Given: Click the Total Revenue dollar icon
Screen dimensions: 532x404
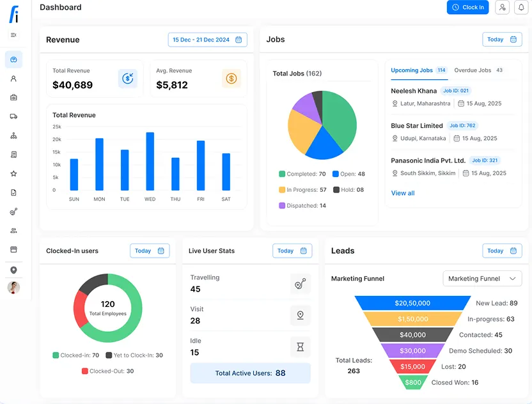Looking at the screenshot, I should tap(128, 79).
